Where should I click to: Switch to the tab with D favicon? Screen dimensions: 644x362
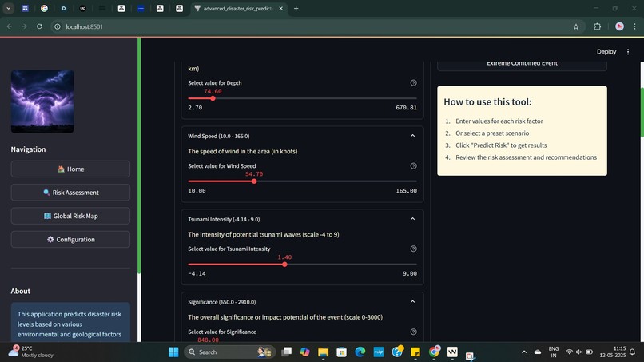coord(63,8)
